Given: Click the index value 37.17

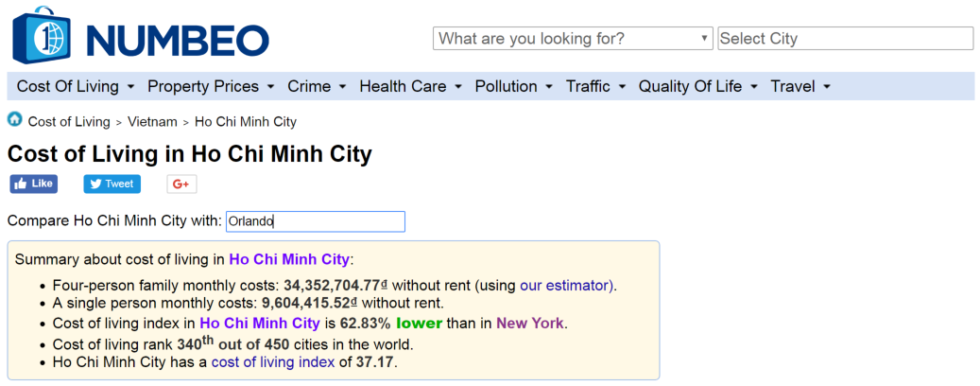Looking at the screenshot, I should point(375,362).
